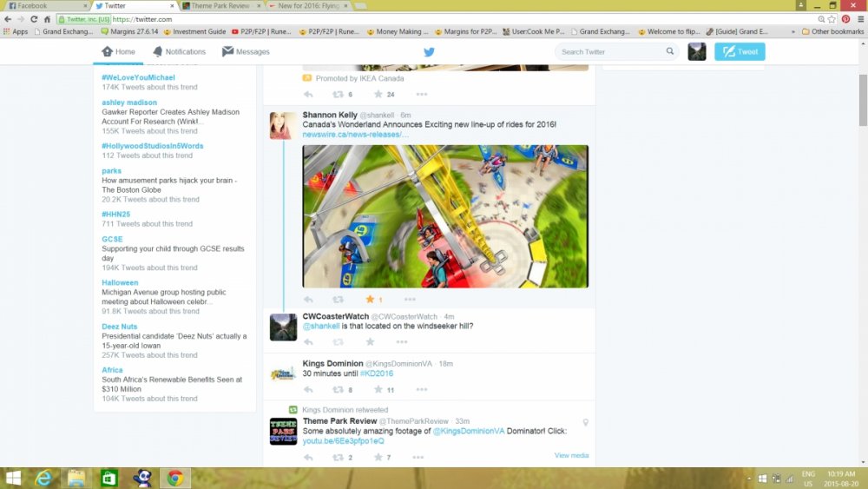Open Twitter Notifications tab
Screen dimensions: 868x489
click(179, 51)
